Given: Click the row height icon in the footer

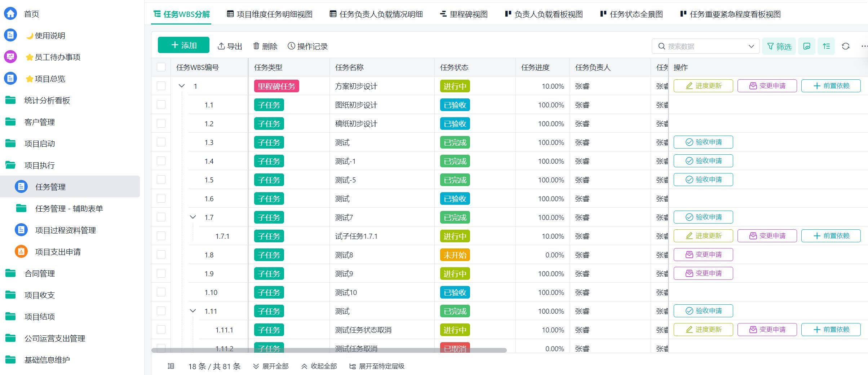Looking at the screenshot, I should click(x=171, y=366).
